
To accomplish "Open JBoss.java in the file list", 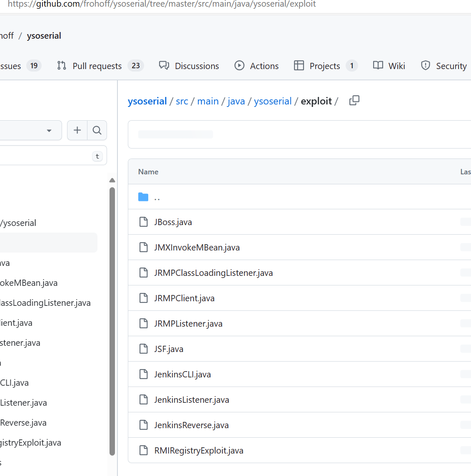I will click(173, 222).
